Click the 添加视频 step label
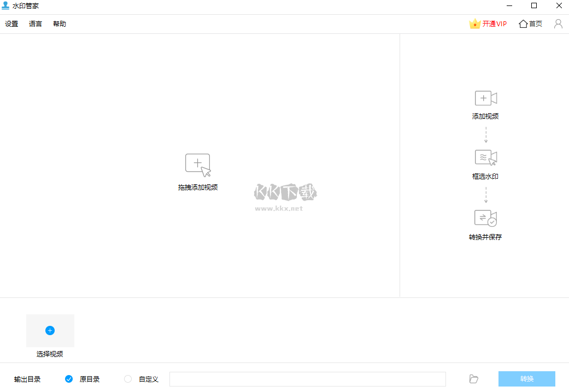This screenshot has width=569, height=392. (x=485, y=116)
